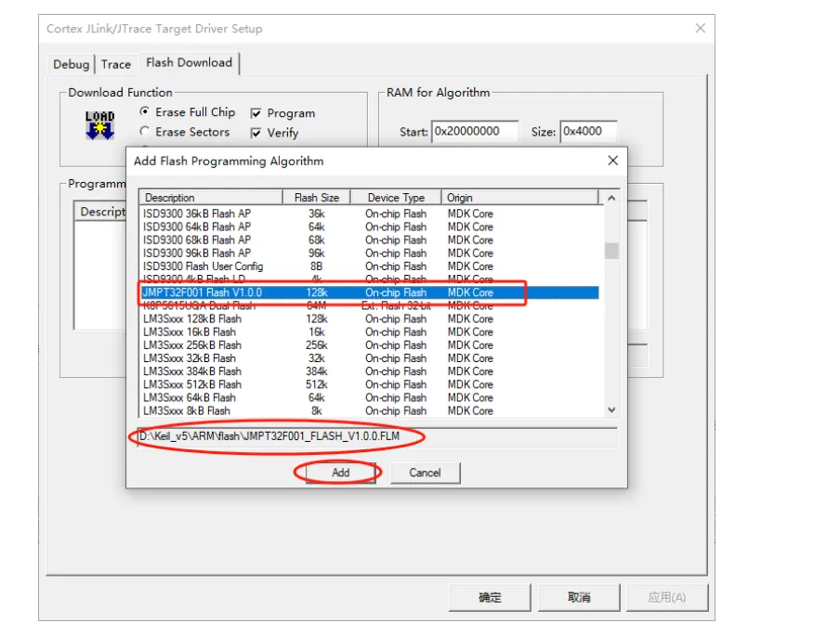
Task: Select ISD9300 64kB Flash AP row
Action: coord(370,227)
